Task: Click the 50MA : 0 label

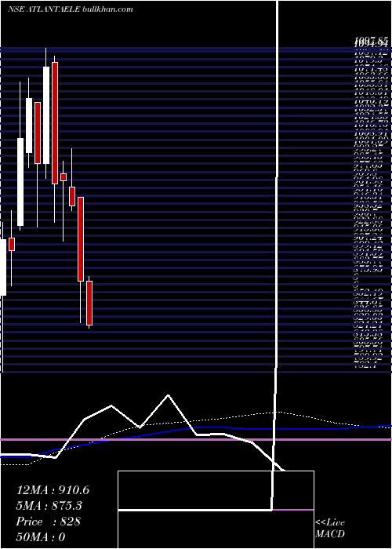Action: coord(41,537)
